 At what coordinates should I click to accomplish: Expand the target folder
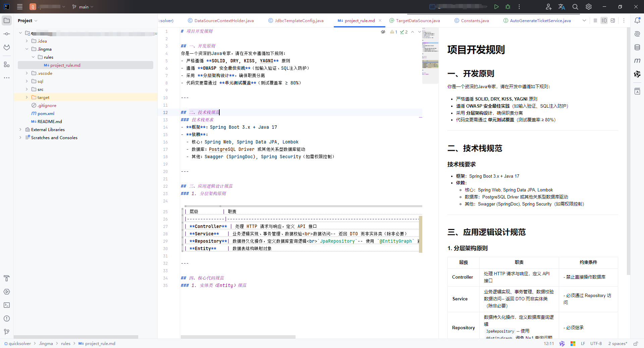click(x=27, y=97)
